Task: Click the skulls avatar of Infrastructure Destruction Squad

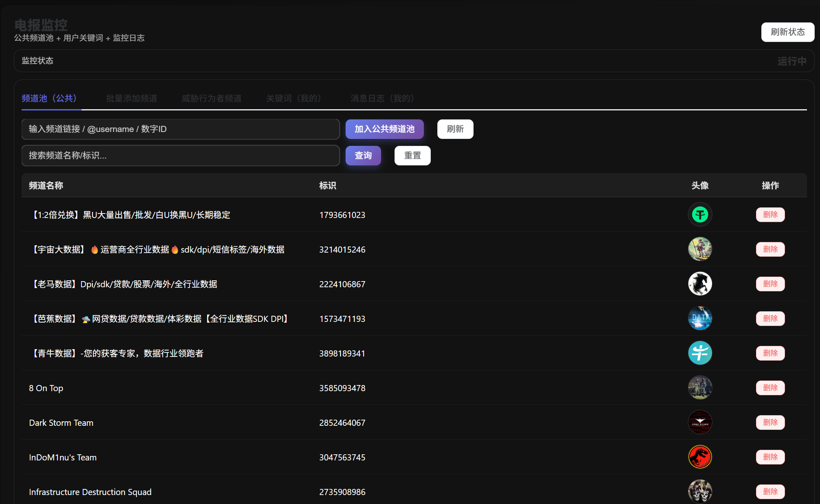Action: point(700,491)
